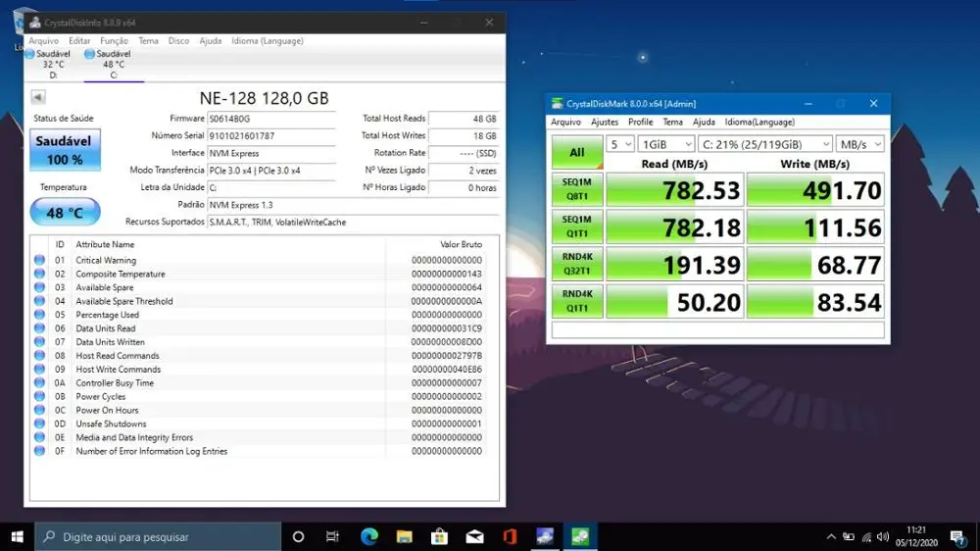980x551 pixels.
Task: Click the 50.20 RND4K Q1T1 read result
Action: tap(675, 301)
